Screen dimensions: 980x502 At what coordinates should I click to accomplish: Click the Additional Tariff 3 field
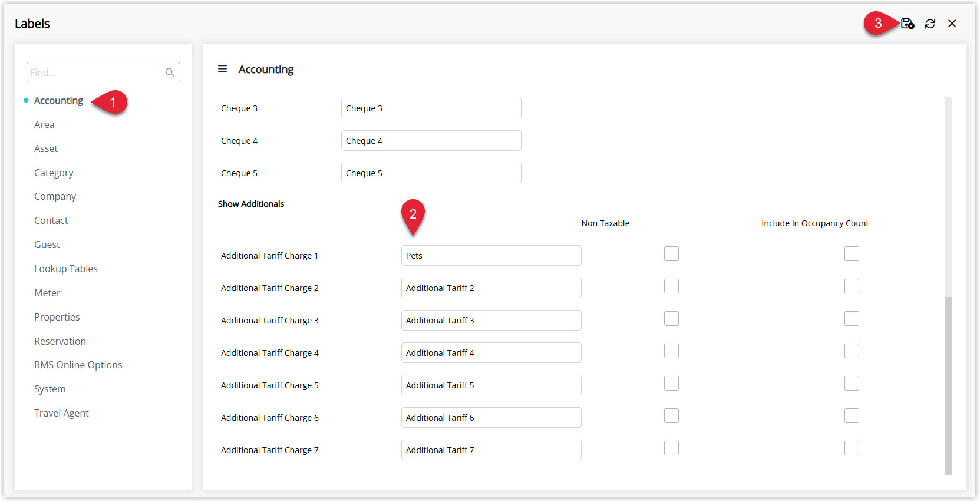click(491, 321)
